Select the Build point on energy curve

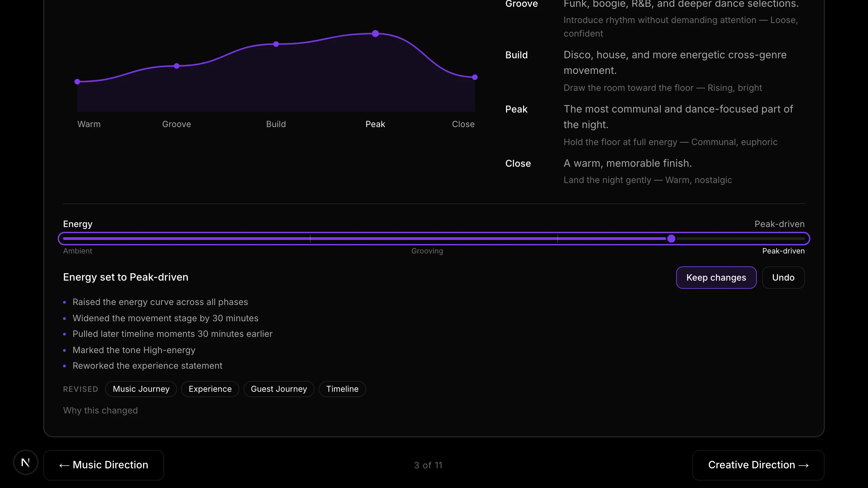click(276, 44)
